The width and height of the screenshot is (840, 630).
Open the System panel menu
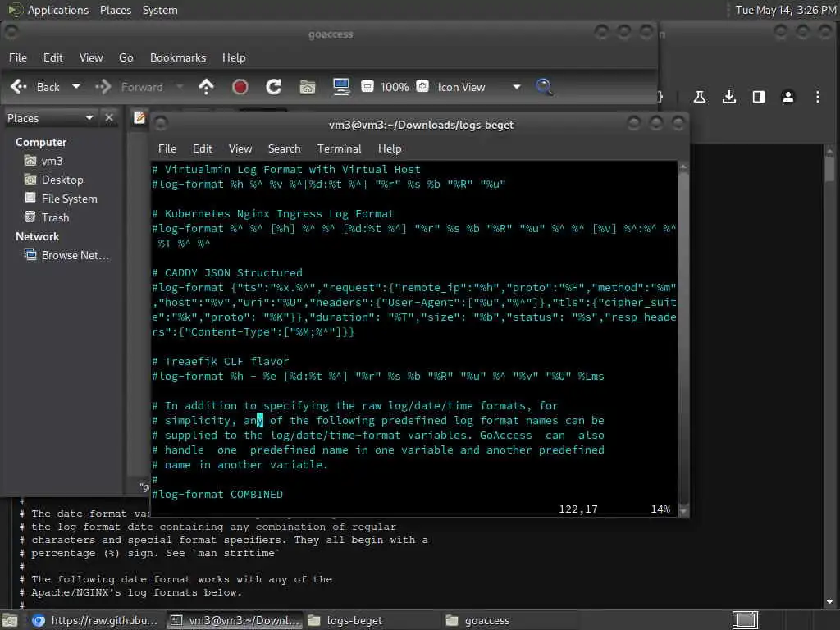click(x=160, y=10)
